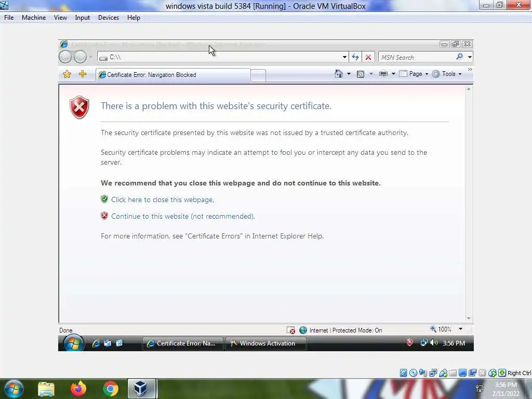Screen dimensions: 532x399
Task: Click the network icon in guest system tray
Action: click(423, 343)
